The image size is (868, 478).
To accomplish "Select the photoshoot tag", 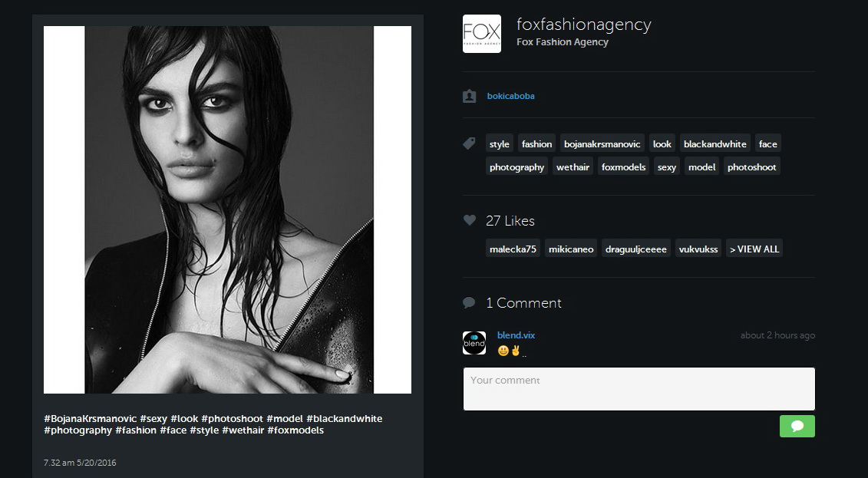I will [x=751, y=167].
